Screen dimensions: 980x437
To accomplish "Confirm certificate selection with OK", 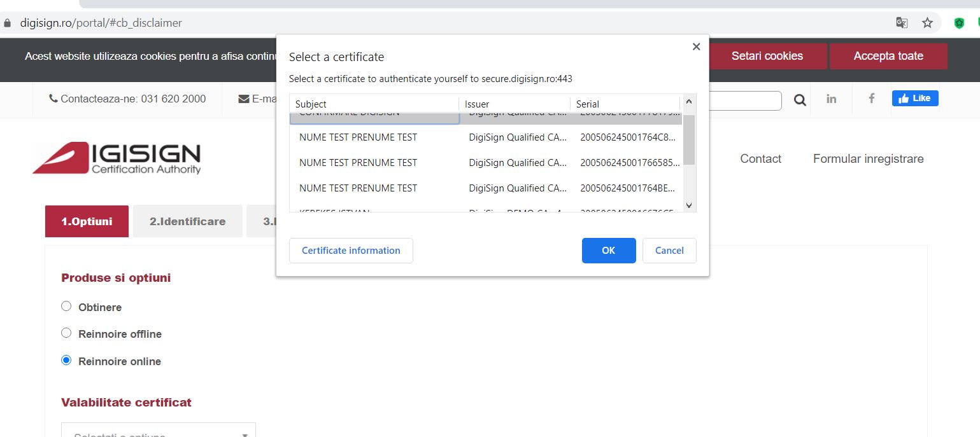I will [x=609, y=251].
